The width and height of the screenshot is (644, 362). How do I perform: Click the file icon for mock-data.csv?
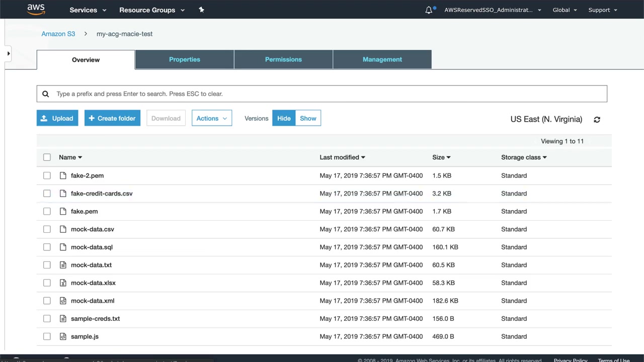(x=63, y=229)
